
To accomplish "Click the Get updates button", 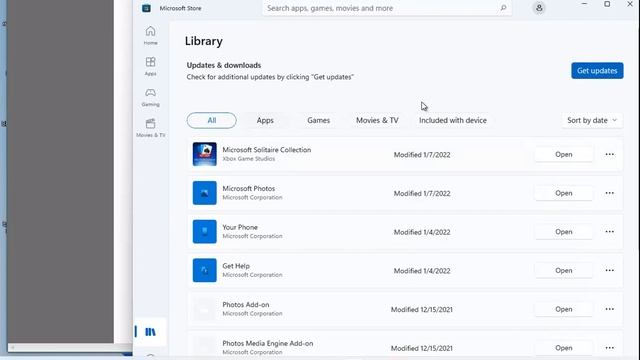I will [x=597, y=71].
